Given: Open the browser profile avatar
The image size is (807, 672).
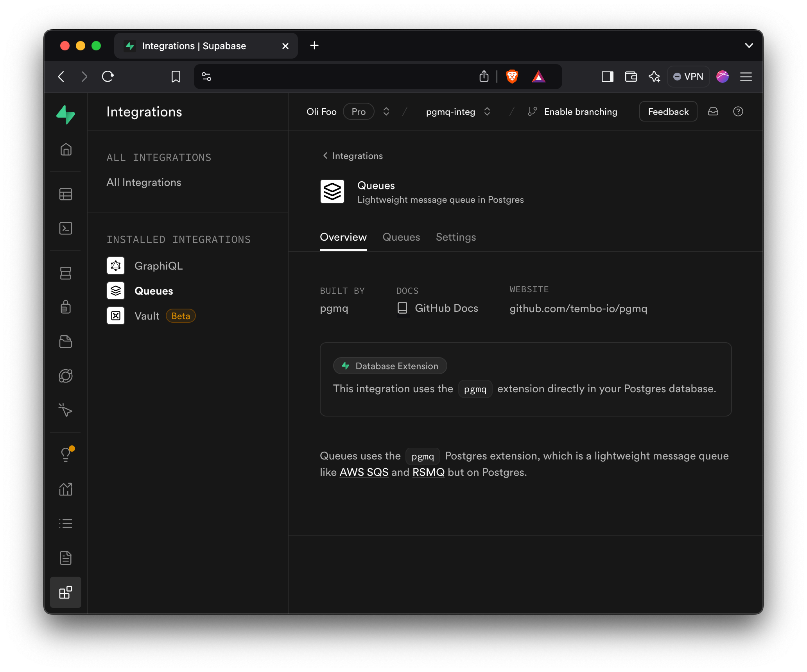Looking at the screenshot, I should point(723,77).
